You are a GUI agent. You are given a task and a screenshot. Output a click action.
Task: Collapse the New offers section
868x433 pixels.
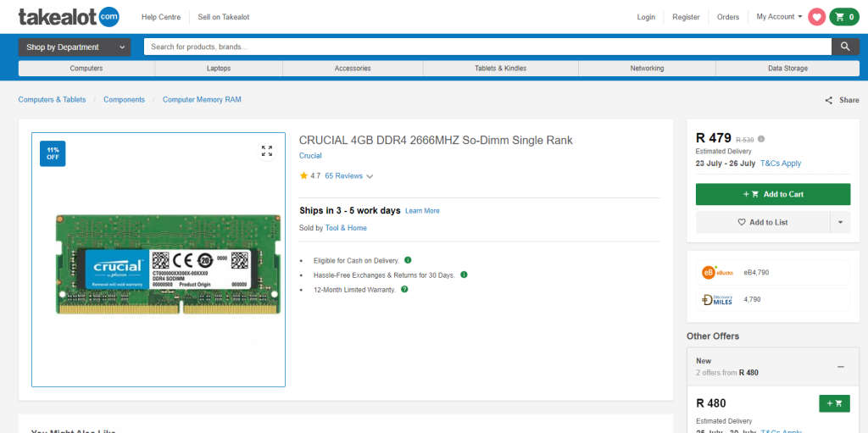[840, 367]
